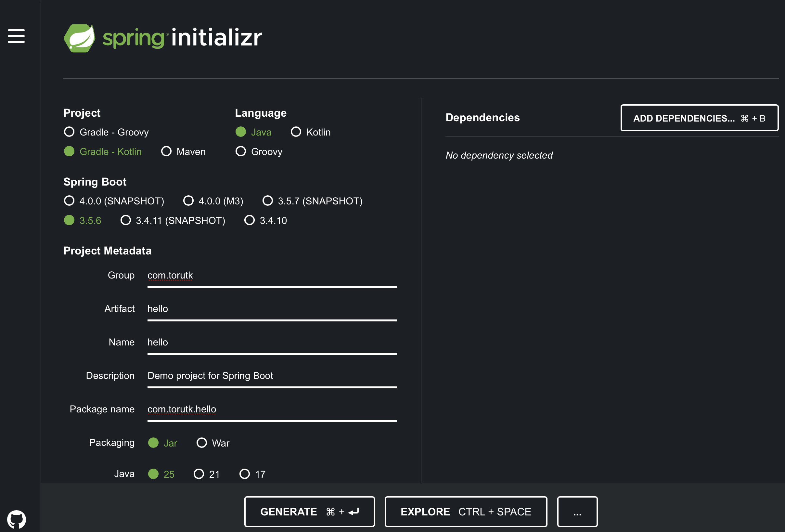This screenshot has height=532, width=785.
Task: Choose Kotlin as the language
Action: click(x=296, y=132)
